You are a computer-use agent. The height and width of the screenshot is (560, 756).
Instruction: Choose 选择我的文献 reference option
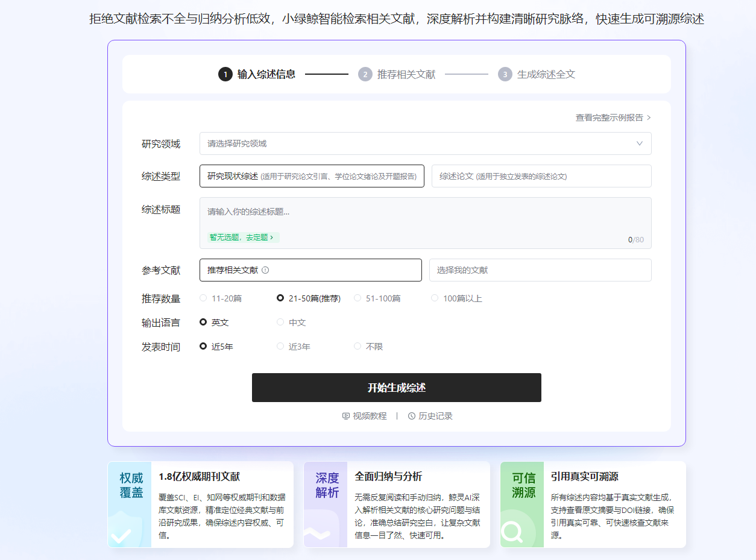point(540,270)
